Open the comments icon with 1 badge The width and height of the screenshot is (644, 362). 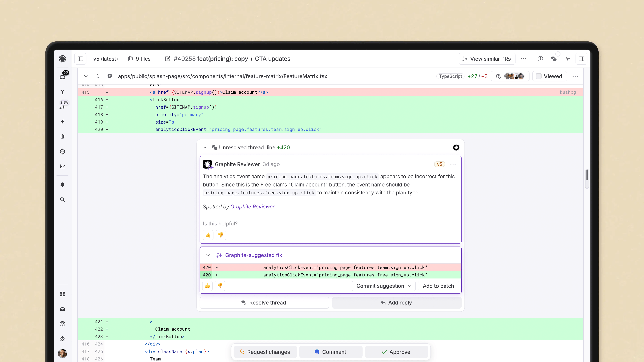[554, 59]
